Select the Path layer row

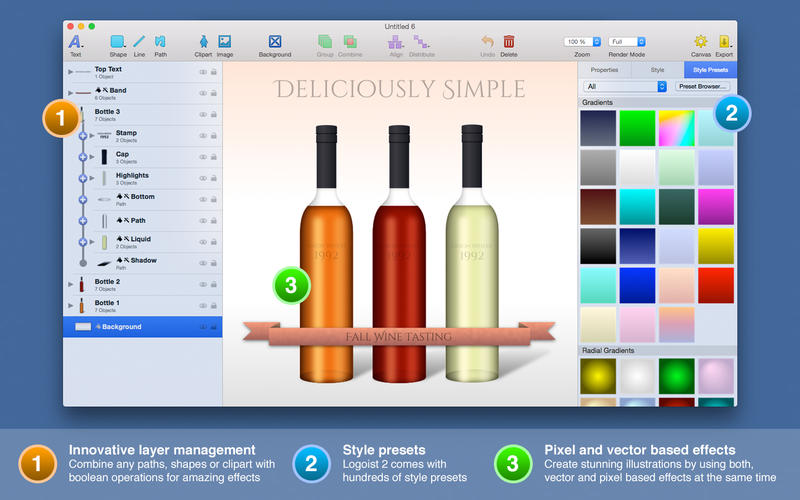(143, 220)
